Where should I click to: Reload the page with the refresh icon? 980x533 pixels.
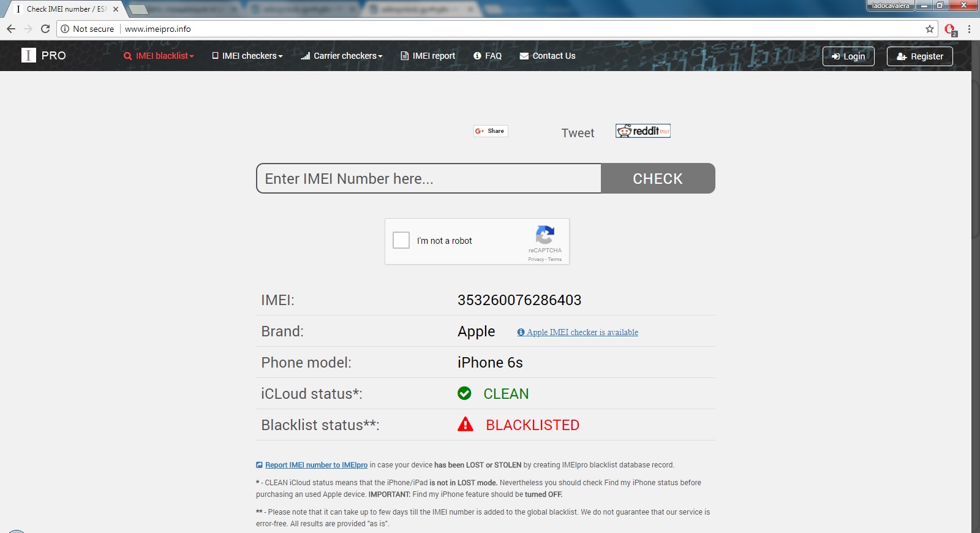click(x=45, y=29)
